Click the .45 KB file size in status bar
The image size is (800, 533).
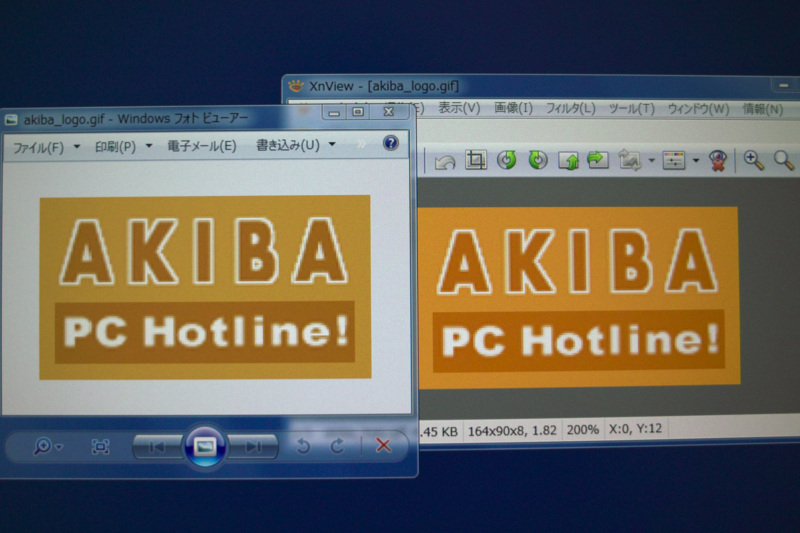439,432
